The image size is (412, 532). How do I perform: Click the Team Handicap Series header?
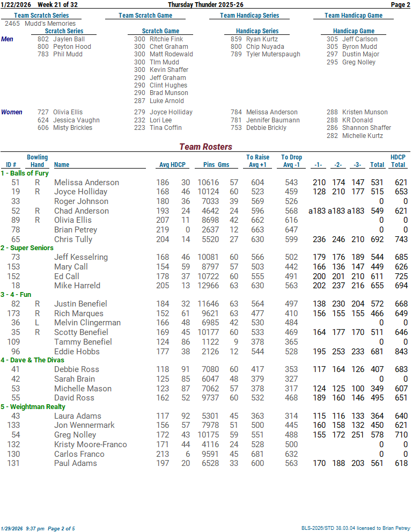coord(249,16)
